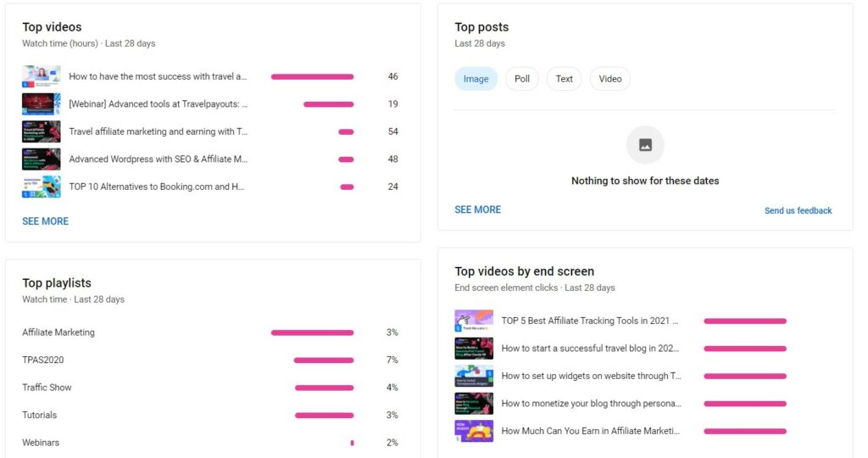This screenshot has height=458, width=868.
Task: Click 'How Much Can You Earn' video thumbnail
Action: tap(474, 431)
